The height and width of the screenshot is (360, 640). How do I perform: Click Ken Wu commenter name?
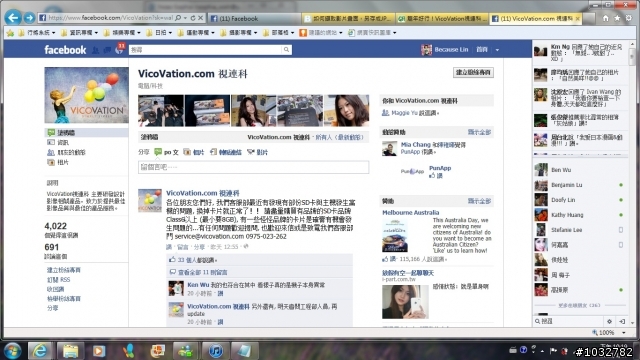click(198, 285)
